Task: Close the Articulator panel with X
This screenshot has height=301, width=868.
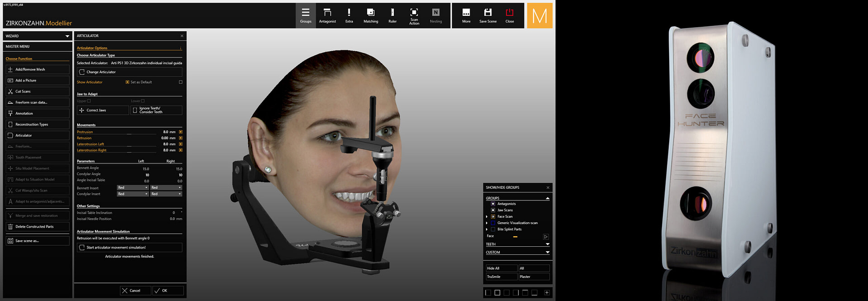Action: 182,36
